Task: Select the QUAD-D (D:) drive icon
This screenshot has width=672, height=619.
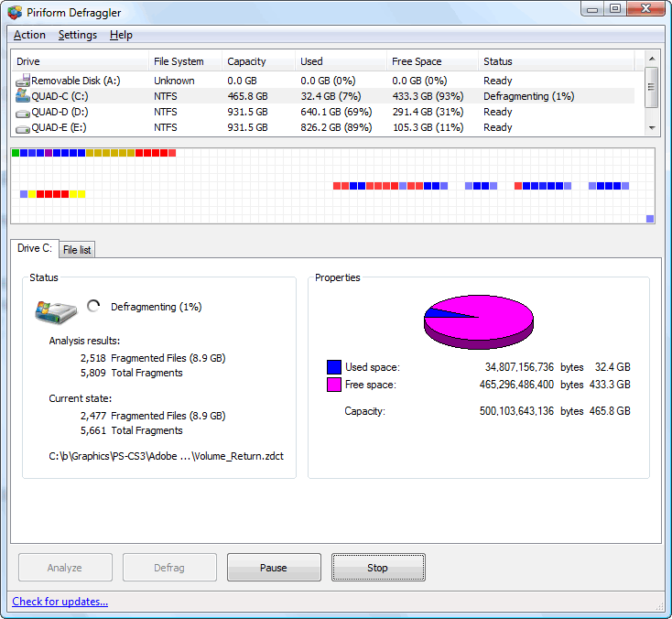Action: (x=23, y=114)
